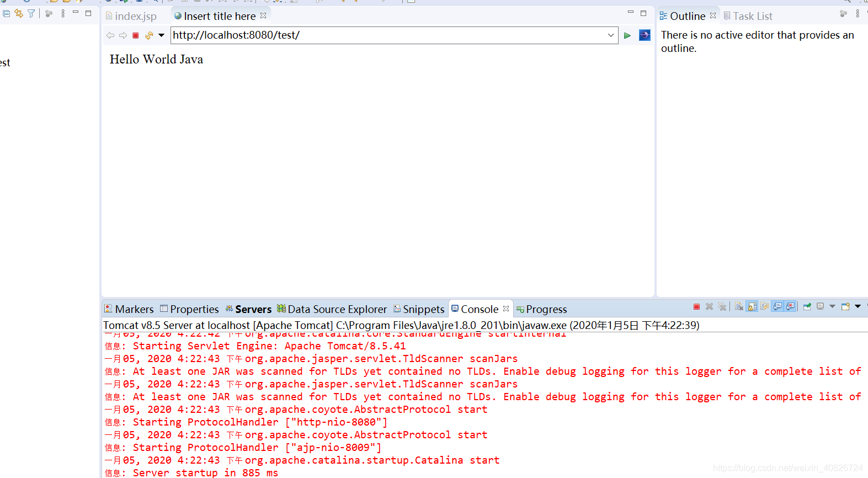Switch to Task List view
Viewport: 868px width, 478px height.
tap(748, 16)
